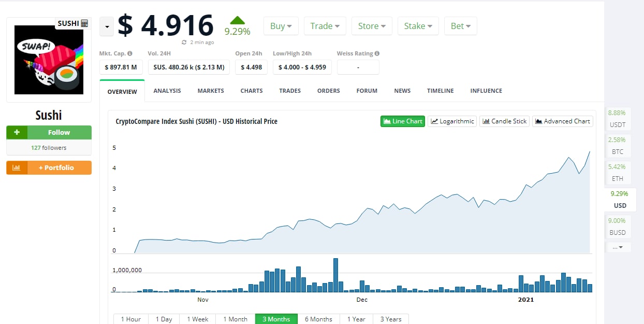The height and width of the screenshot is (324, 644).
Task: Click the chart title CryptoCompare Index Sushi
Action: [197, 121]
